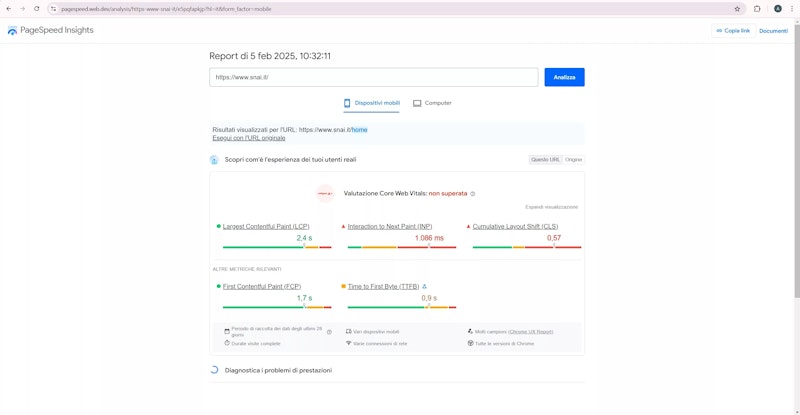Image resolution: width=800 pixels, height=415 pixels.
Task: Click the info icon beside the data collection period
Action: 329,331
